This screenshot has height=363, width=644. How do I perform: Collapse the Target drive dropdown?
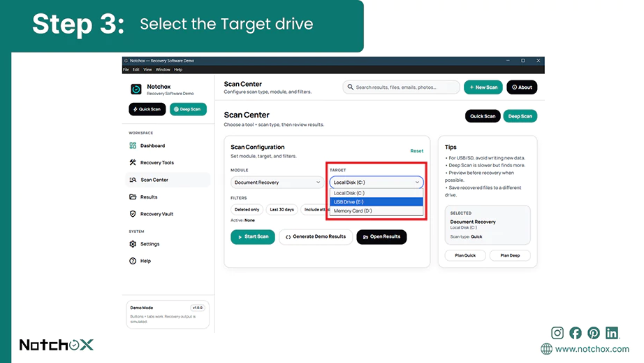coord(376,182)
